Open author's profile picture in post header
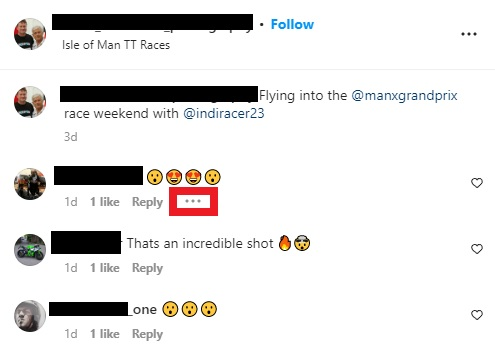 [x=30, y=34]
